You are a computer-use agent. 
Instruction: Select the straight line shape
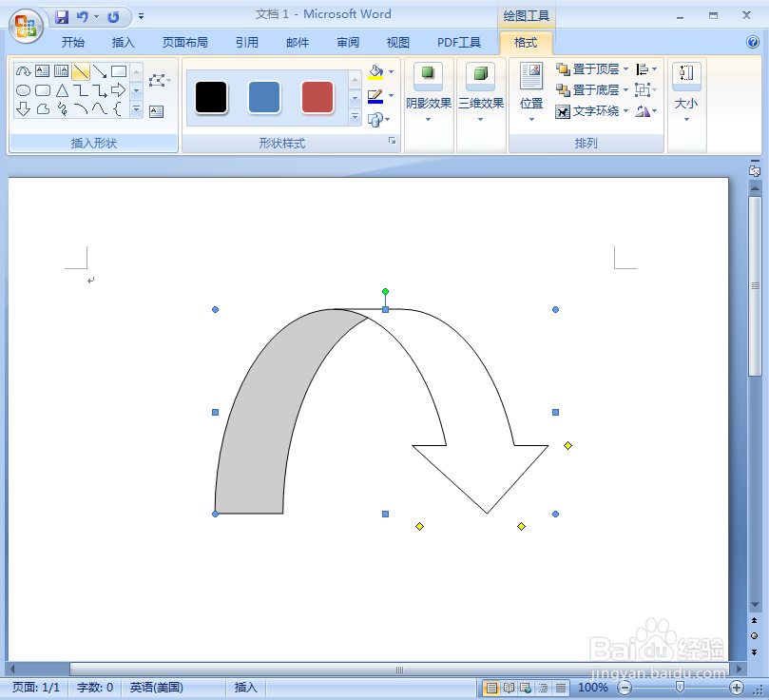[x=81, y=71]
